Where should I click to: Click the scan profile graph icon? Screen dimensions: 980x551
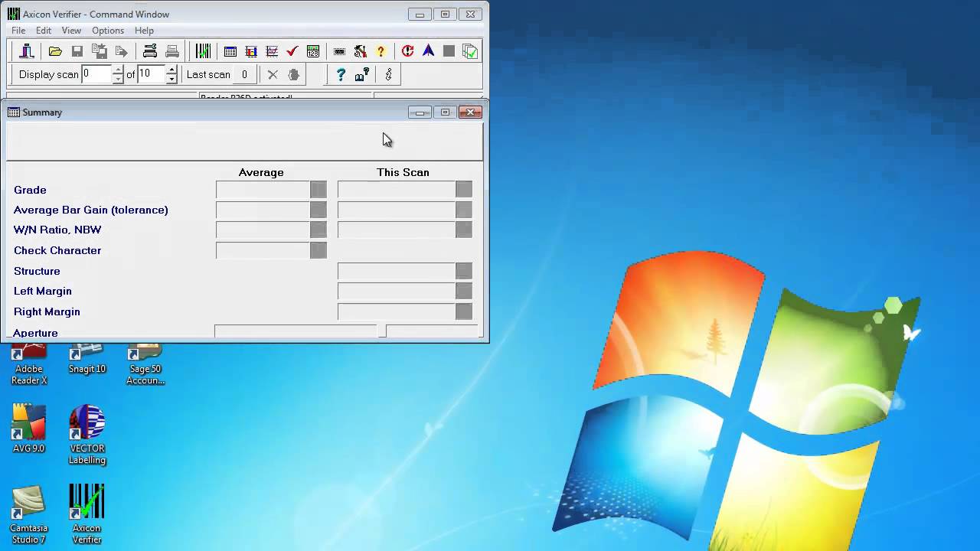271,51
